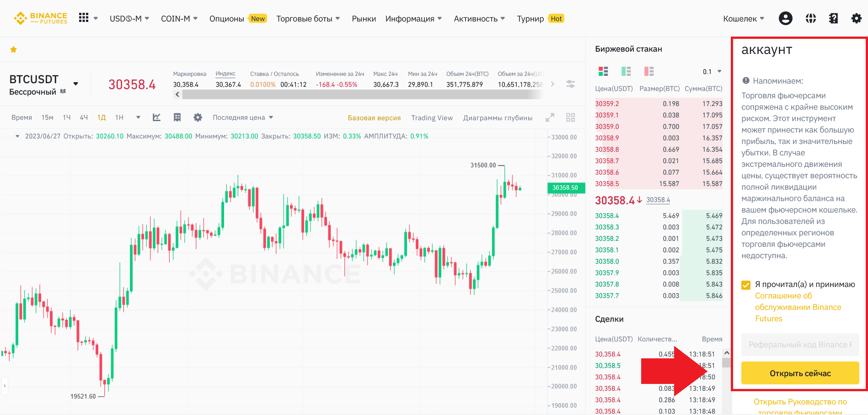Click the info icon next to Напоминаем
868x415 pixels.
click(x=746, y=81)
